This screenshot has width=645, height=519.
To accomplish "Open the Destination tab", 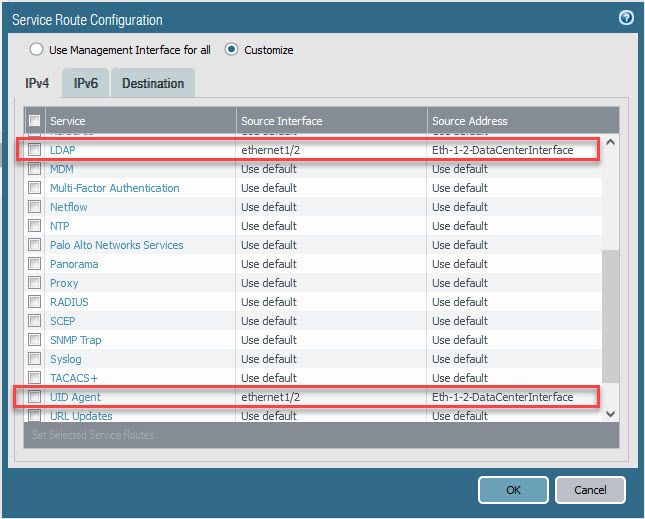I will 153,84.
